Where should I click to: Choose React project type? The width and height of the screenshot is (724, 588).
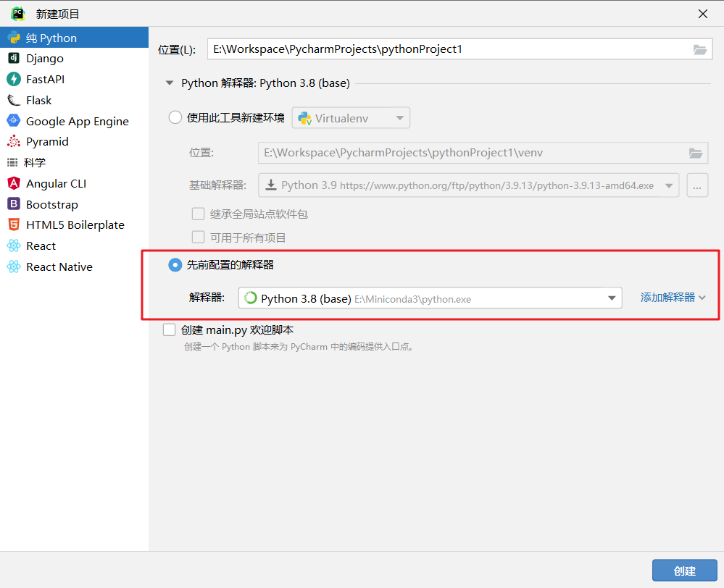[75, 245]
